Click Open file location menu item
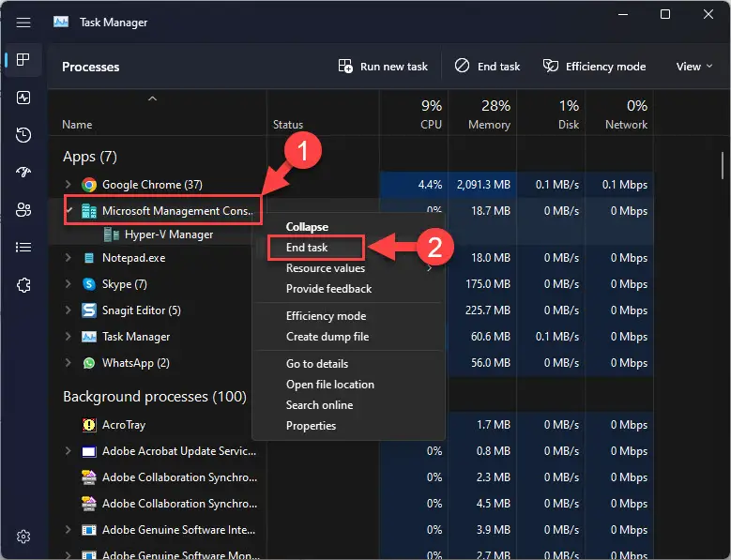This screenshot has width=731, height=560. (x=329, y=385)
